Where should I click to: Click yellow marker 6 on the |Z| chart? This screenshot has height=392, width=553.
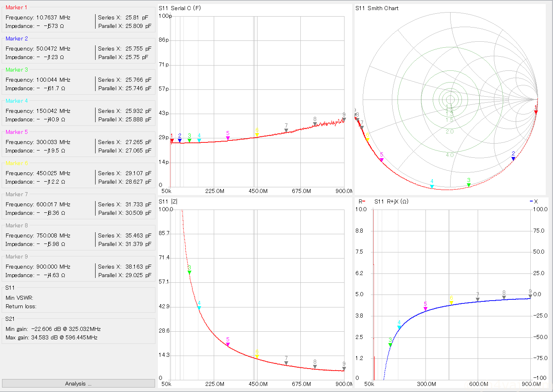tap(257, 356)
